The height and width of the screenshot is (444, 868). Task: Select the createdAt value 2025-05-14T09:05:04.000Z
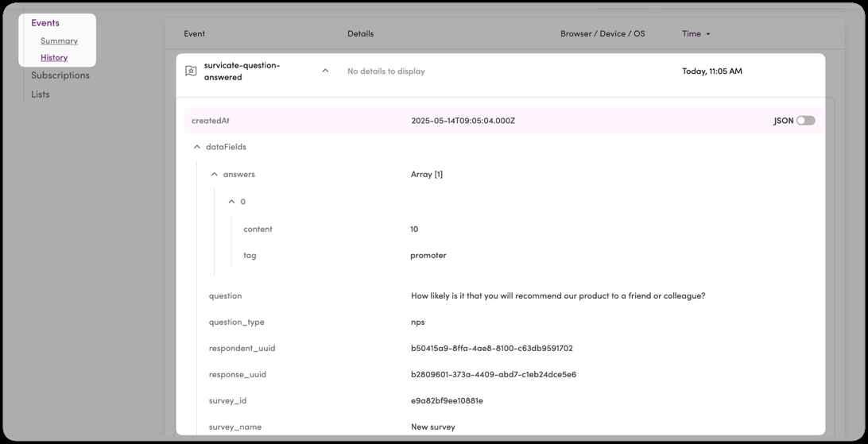click(x=463, y=121)
